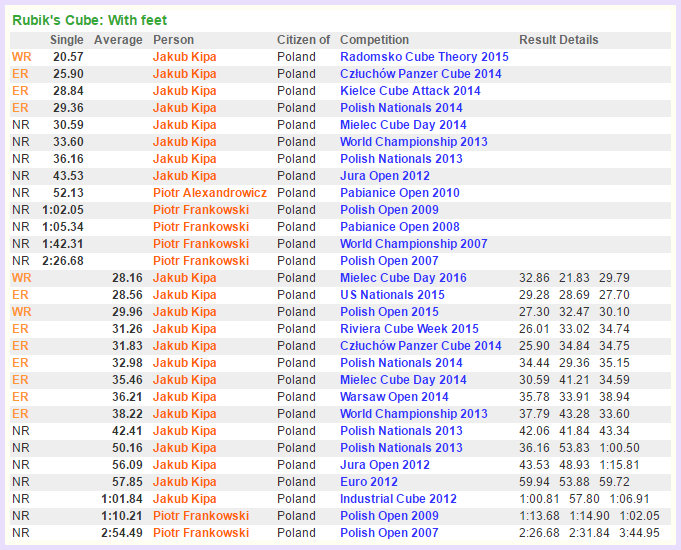Open World Championship 2013 in 38.22 average row
The height and width of the screenshot is (550, 681).
[x=413, y=414]
